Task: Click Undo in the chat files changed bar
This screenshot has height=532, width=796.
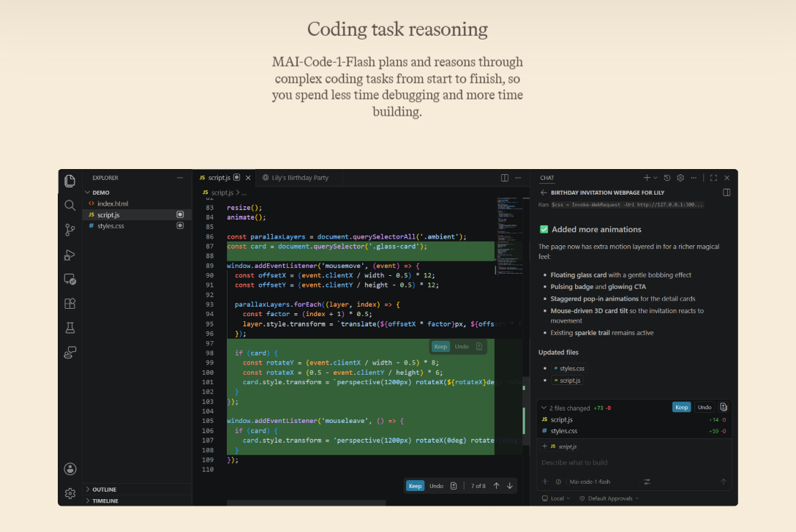Action: click(704, 407)
